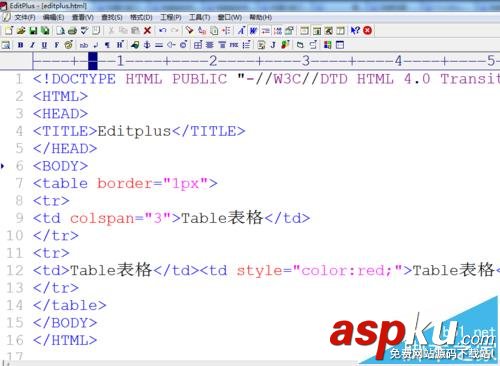The image size is (500, 366).
Task: Open the 帮助(H) menu
Action: [260, 17]
